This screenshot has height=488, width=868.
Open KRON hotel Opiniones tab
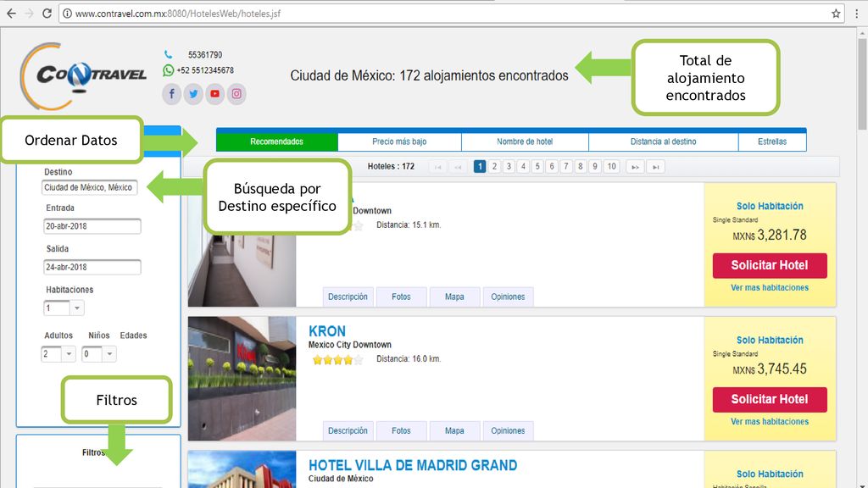508,430
